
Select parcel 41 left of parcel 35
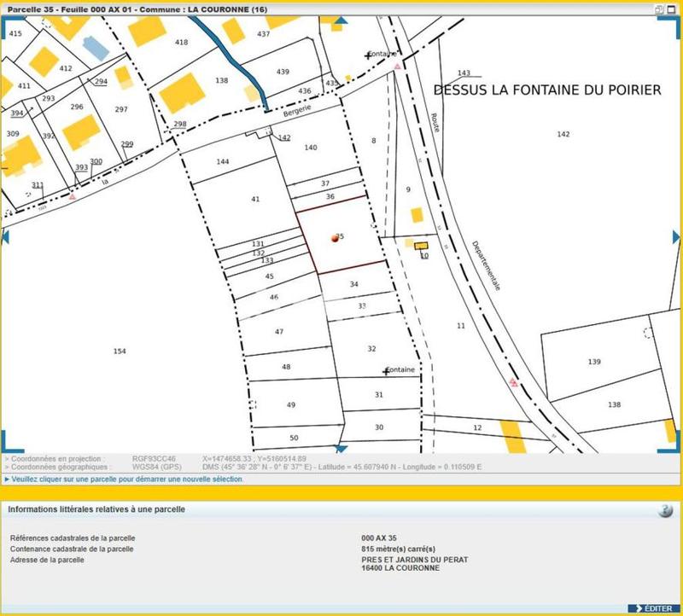(x=255, y=199)
